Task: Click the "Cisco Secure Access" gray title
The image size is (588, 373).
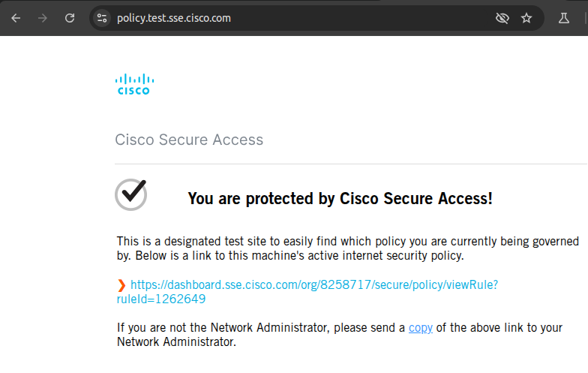Action: click(189, 140)
